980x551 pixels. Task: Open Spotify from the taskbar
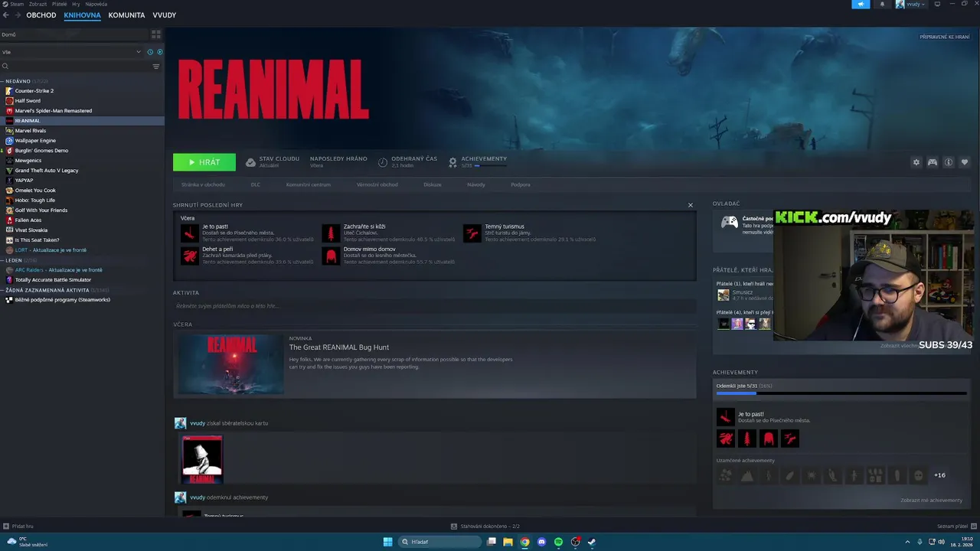coord(558,542)
